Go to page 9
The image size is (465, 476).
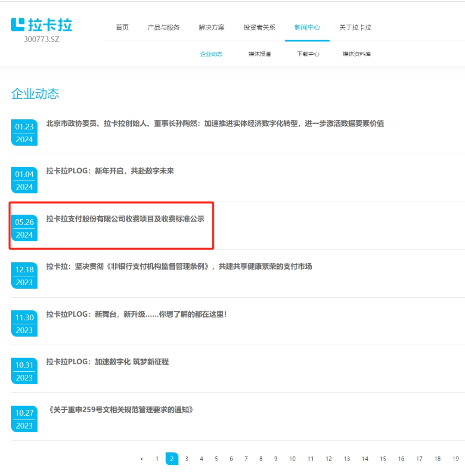click(x=276, y=459)
